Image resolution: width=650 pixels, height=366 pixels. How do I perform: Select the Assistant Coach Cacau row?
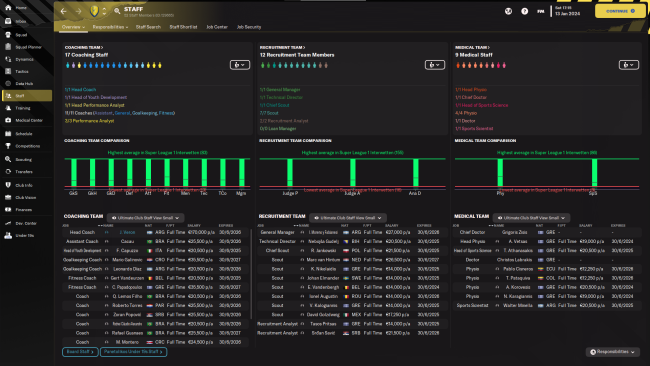[x=156, y=241]
